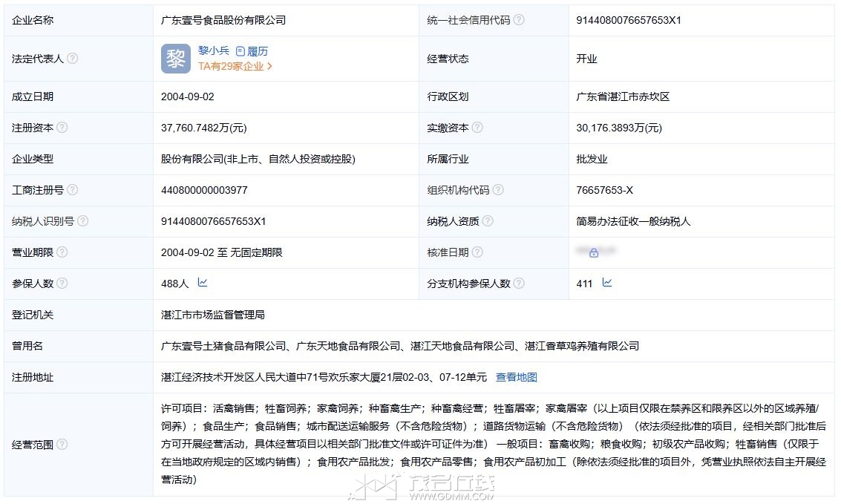The image size is (841, 504).
Task: View 履历 of the legal representative
Action: 252,51
